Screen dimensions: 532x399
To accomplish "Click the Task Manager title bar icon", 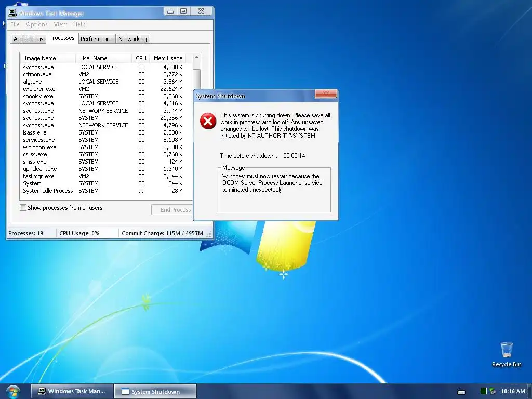I will point(12,13).
